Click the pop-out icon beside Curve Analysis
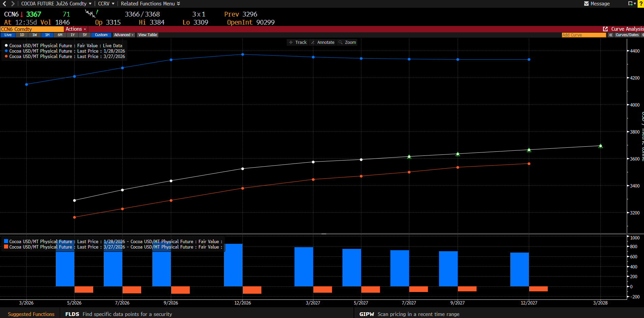Image resolution: width=644 pixels, height=318 pixels. [x=605, y=29]
